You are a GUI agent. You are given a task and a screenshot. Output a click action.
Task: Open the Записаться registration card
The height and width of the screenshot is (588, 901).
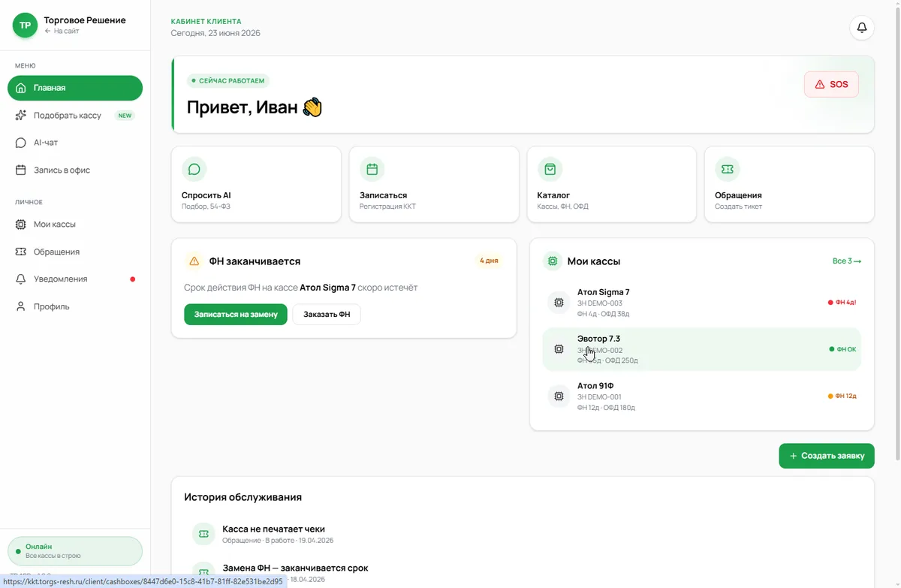434,184
